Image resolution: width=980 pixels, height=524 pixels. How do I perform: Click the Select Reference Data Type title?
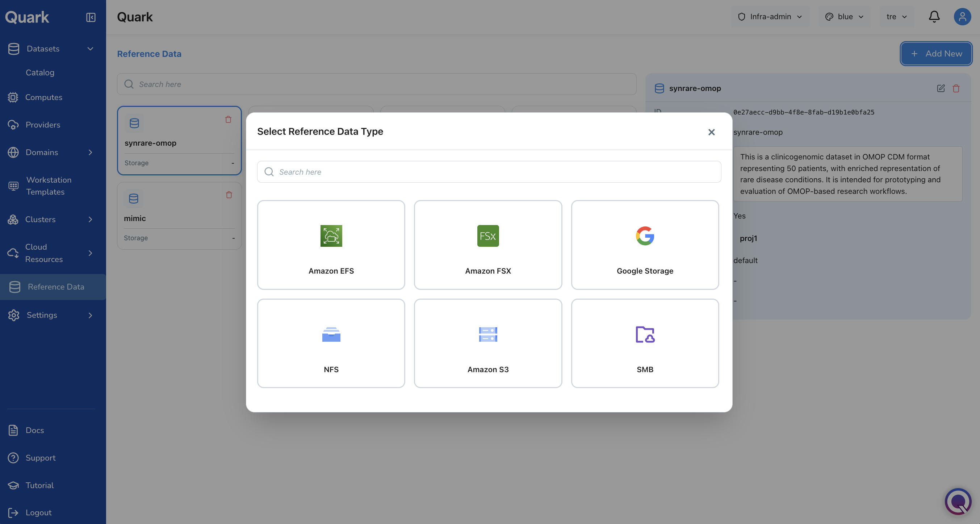coord(320,131)
